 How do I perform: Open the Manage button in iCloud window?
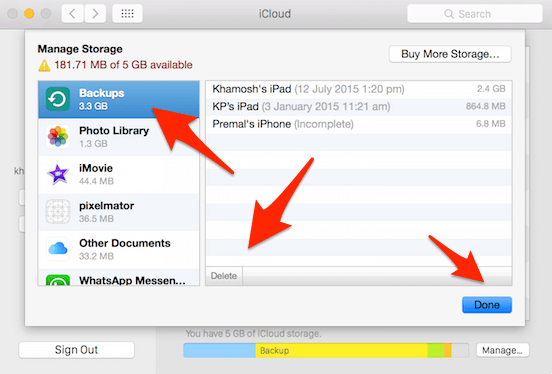click(502, 350)
